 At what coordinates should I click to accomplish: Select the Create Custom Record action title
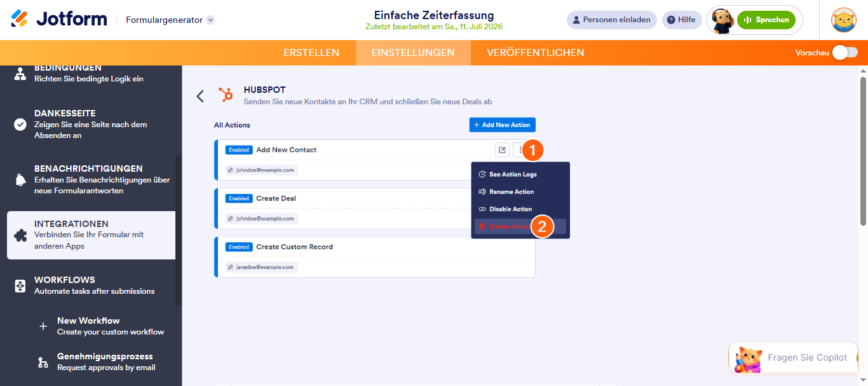click(x=294, y=247)
